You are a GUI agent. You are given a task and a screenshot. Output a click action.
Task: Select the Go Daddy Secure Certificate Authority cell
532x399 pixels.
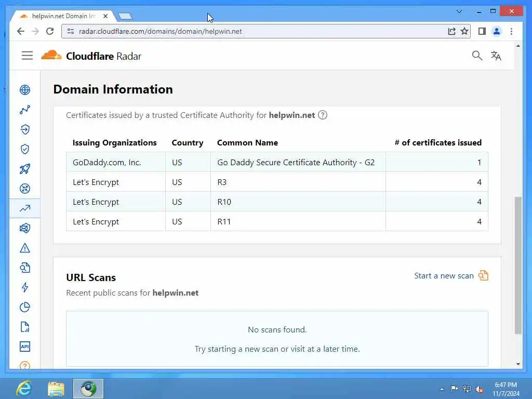coord(298,162)
